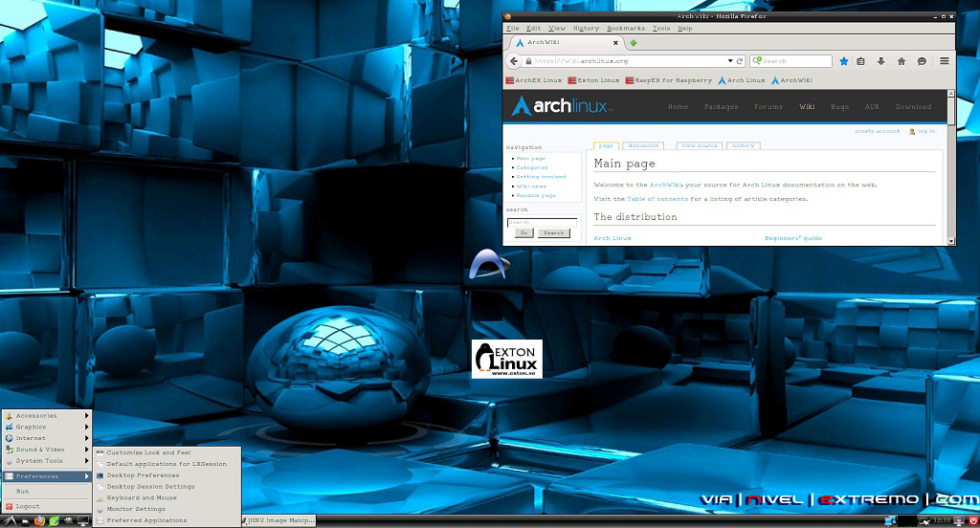Open Customize Look and Feel
The height and width of the screenshot is (528, 980).
pyautogui.click(x=167, y=452)
